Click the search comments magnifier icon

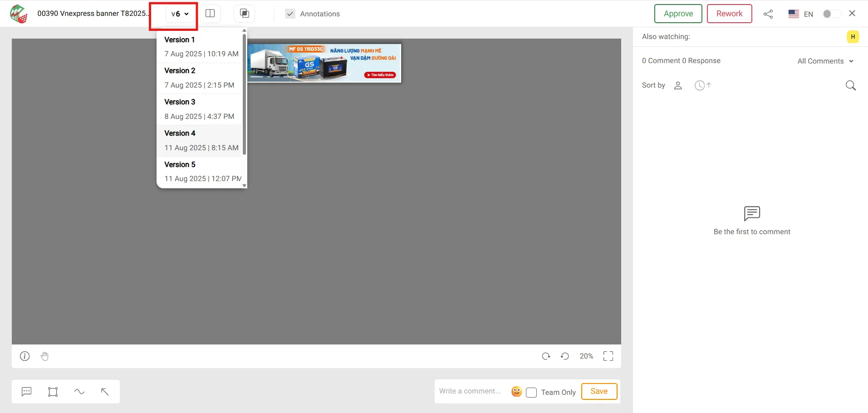[851, 85]
